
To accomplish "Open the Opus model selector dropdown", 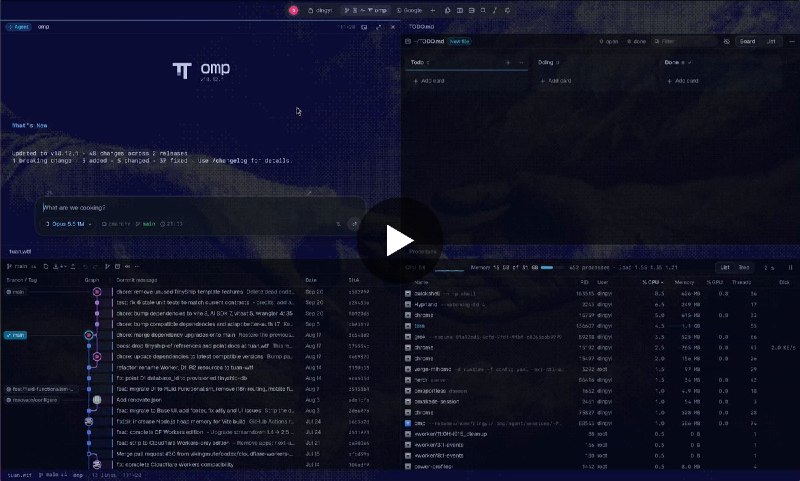I will 69,224.
